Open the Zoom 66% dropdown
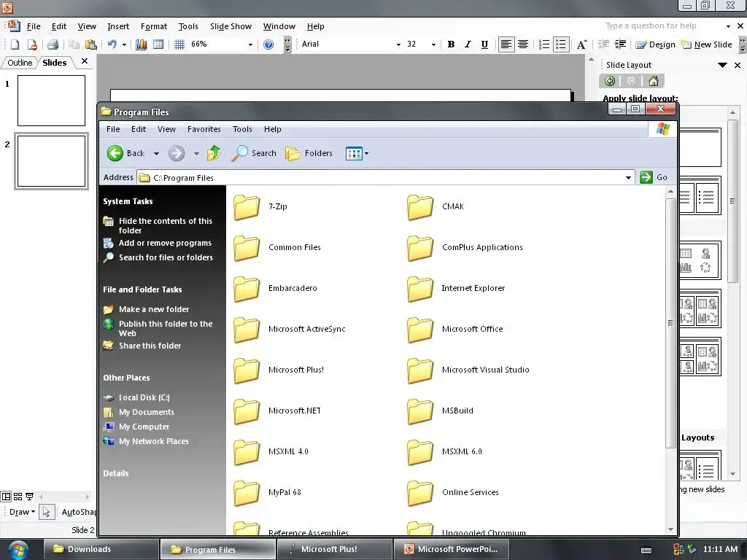The image size is (747, 560). click(x=250, y=44)
